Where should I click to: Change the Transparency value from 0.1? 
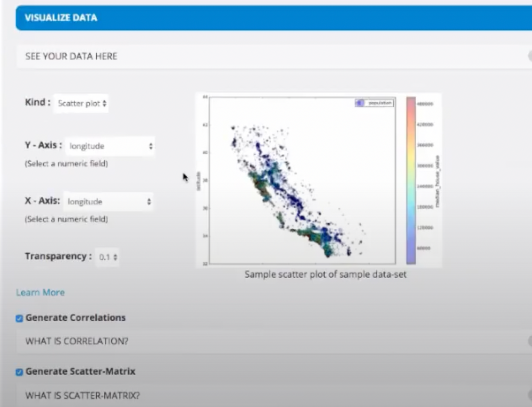pos(106,256)
